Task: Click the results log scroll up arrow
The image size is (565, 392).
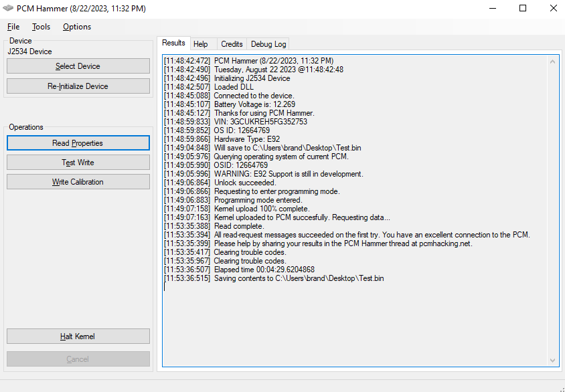Action: [x=552, y=62]
